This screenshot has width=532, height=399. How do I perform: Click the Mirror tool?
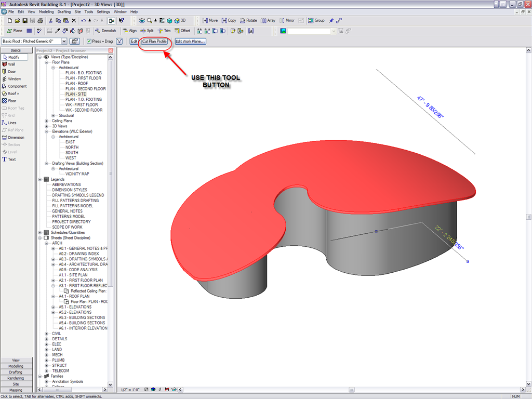point(286,21)
